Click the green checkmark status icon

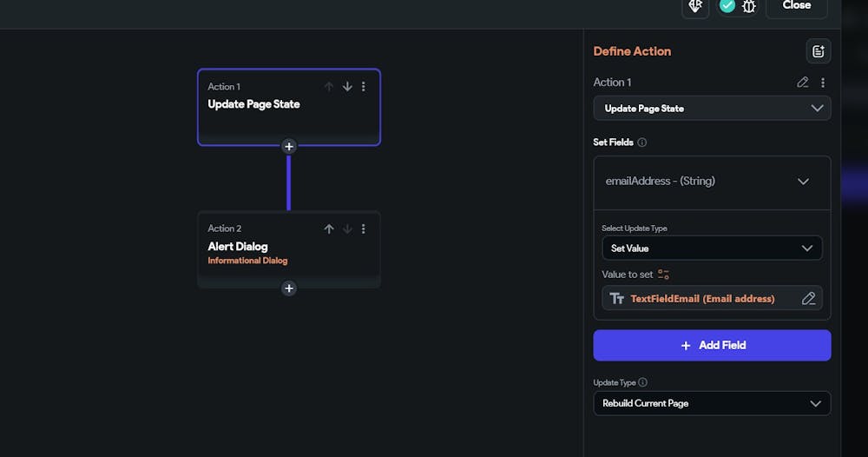[x=727, y=6]
